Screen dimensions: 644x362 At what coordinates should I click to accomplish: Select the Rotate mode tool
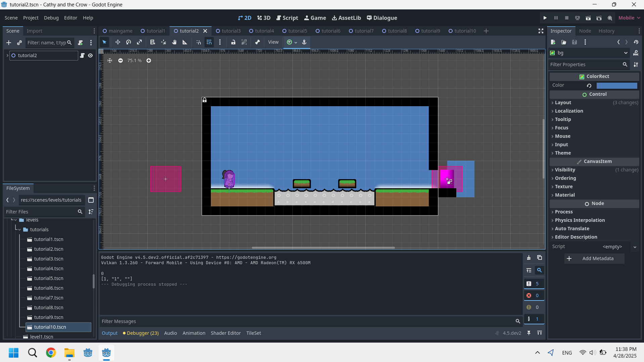129,42
